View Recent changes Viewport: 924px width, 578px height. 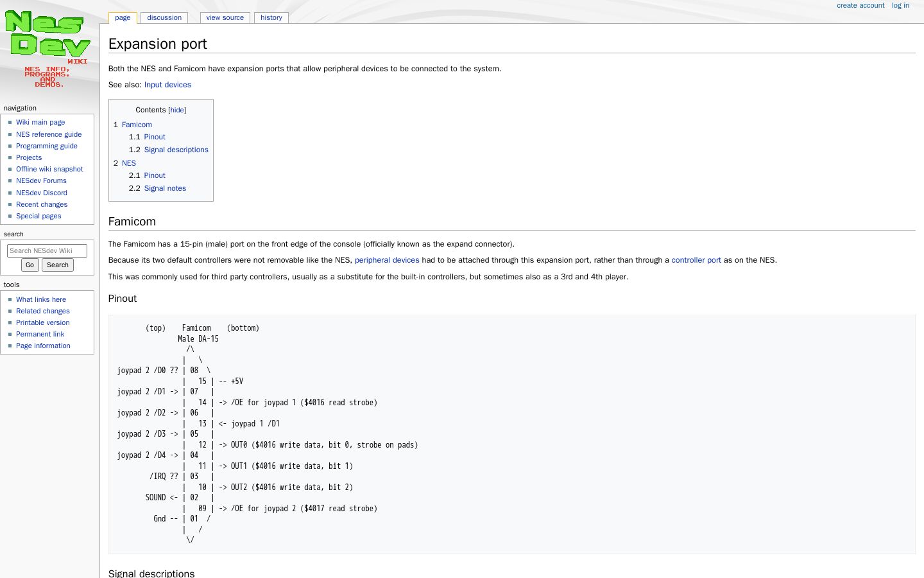[42, 204]
